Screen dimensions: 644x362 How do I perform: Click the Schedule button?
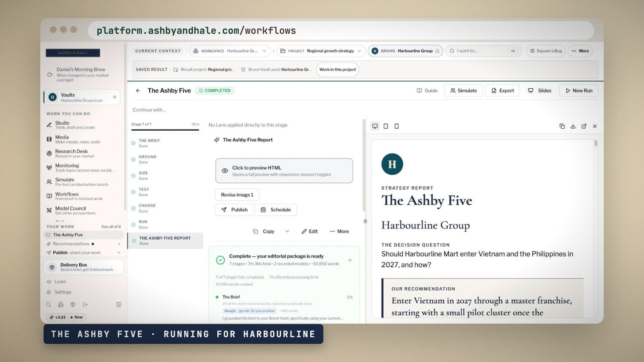click(276, 210)
